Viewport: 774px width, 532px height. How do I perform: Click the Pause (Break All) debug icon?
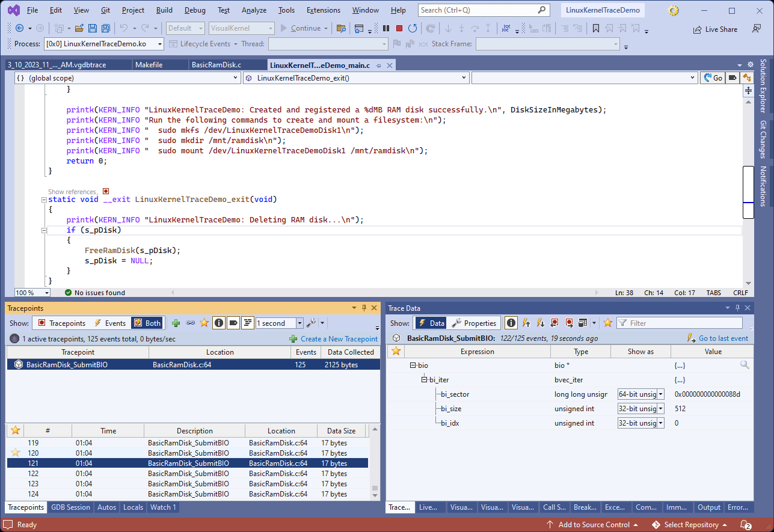click(386, 28)
